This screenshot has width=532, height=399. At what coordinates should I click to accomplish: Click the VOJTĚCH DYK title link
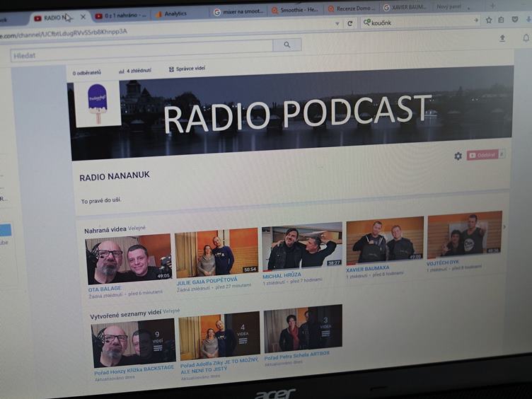coord(442,262)
